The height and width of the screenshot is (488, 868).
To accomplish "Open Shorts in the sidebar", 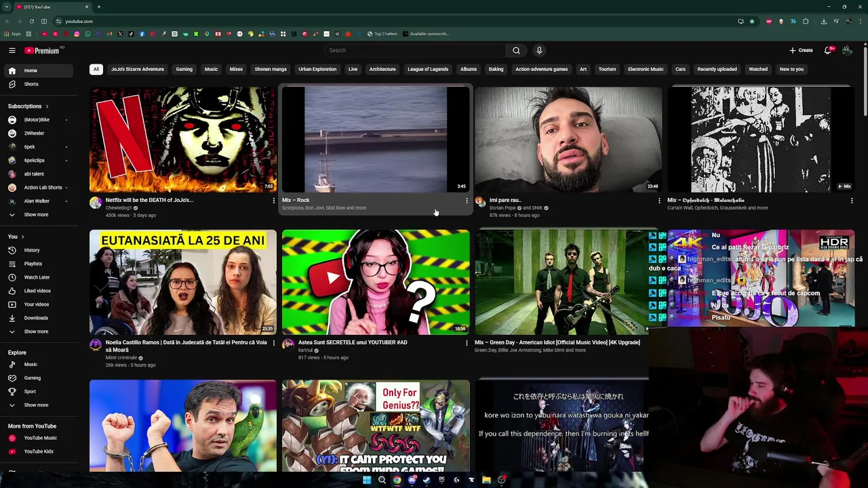I will 38,84.
